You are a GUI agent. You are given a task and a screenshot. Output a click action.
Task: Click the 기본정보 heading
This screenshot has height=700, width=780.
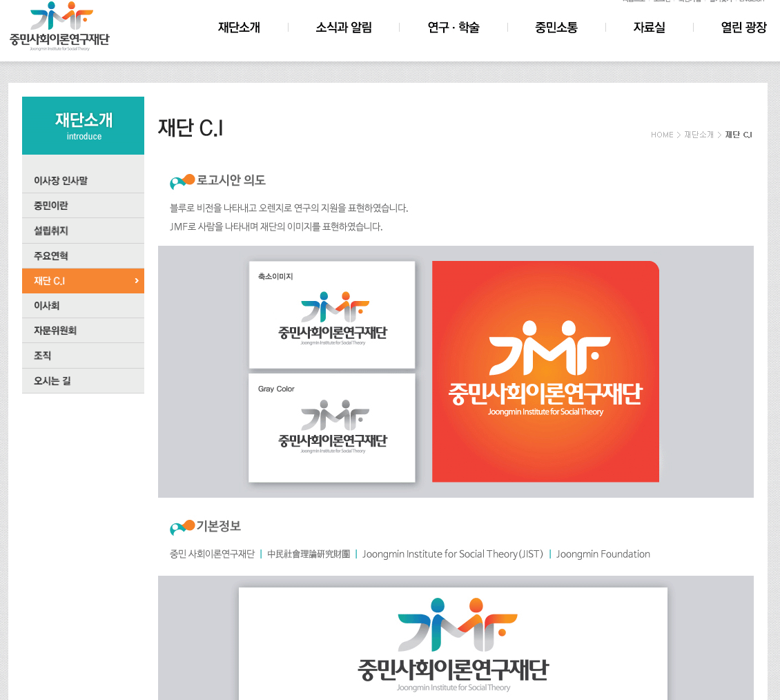(218, 526)
